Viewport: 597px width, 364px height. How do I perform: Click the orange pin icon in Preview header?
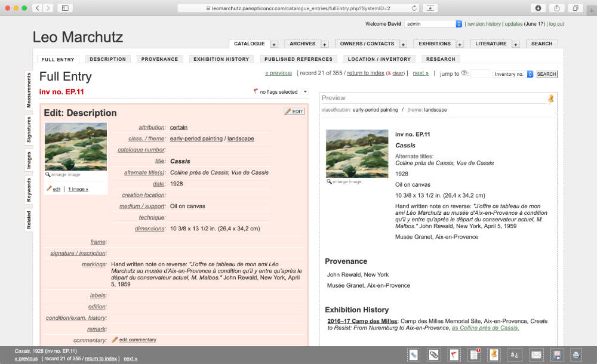coord(550,99)
